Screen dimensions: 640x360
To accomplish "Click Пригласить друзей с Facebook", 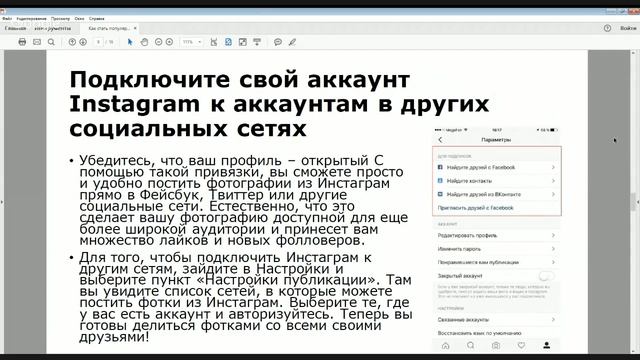I will (476, 208).
